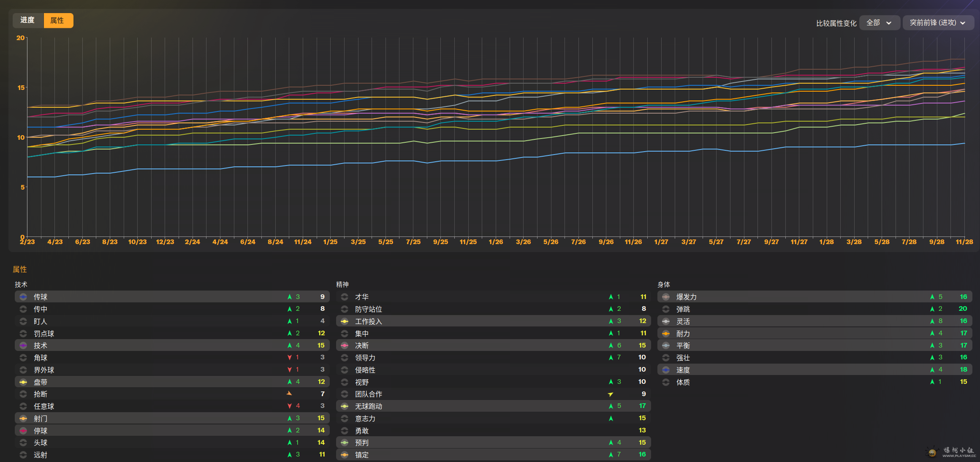The image size is (980, 462).
Task: Click the 7/25 date on chart axis
Action: (x=413, y=242)
